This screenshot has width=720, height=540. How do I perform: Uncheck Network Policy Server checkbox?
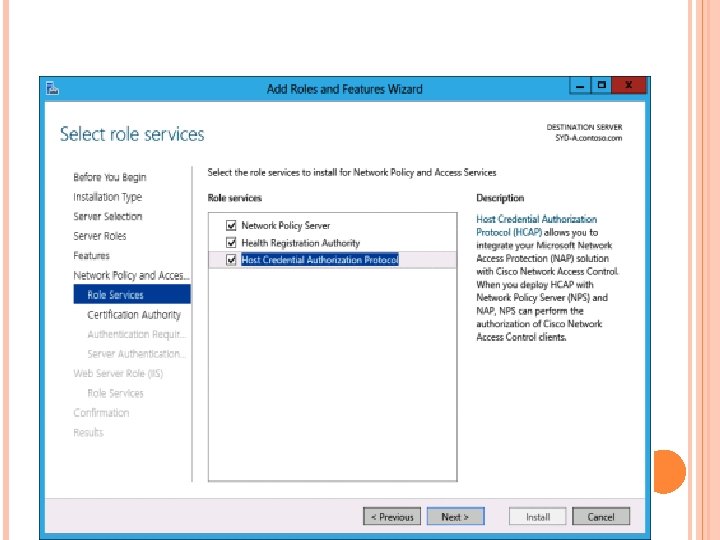coord(231,225)
